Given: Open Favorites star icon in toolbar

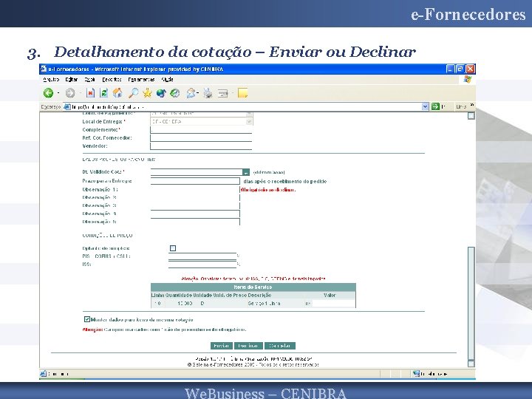Looking at the screenshot, I should click(x=147, y=92).
